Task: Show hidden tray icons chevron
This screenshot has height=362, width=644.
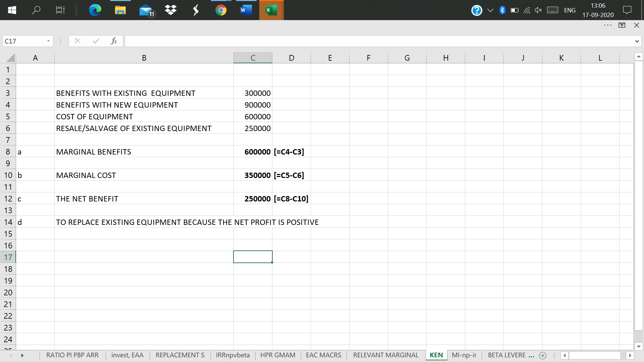Action: [x=490, y=10]
